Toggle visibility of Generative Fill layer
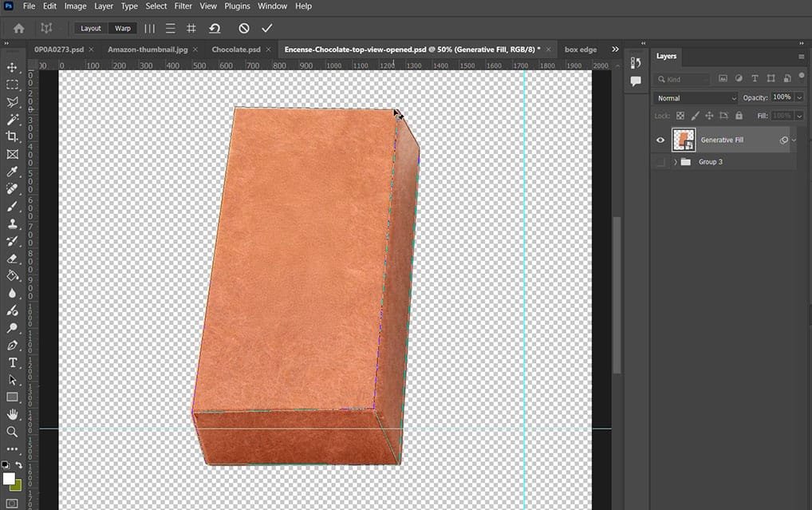Image resolution: width=812 pixels, height=510 pixels. click(x=660, y=140)
